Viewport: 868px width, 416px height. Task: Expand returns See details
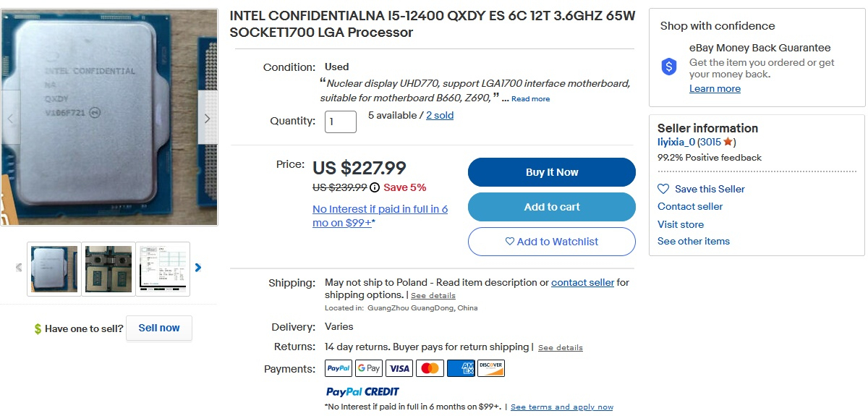point(560,348)
